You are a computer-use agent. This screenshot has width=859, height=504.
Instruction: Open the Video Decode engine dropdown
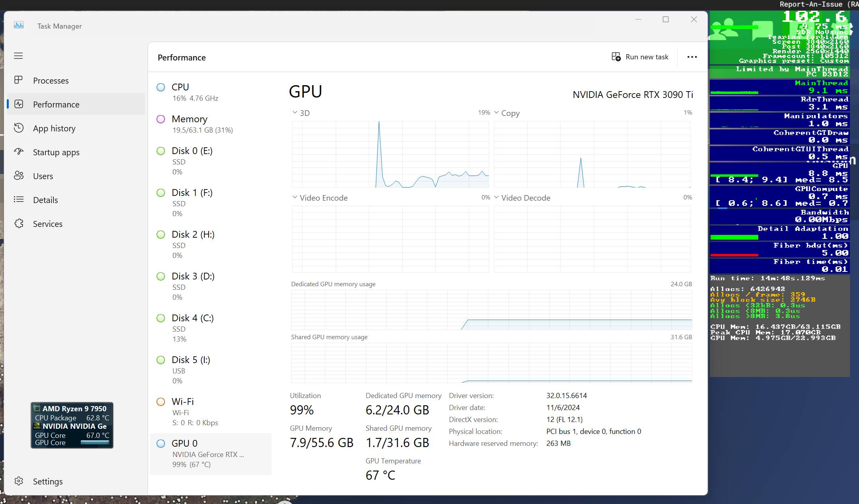tap(496, 197)
